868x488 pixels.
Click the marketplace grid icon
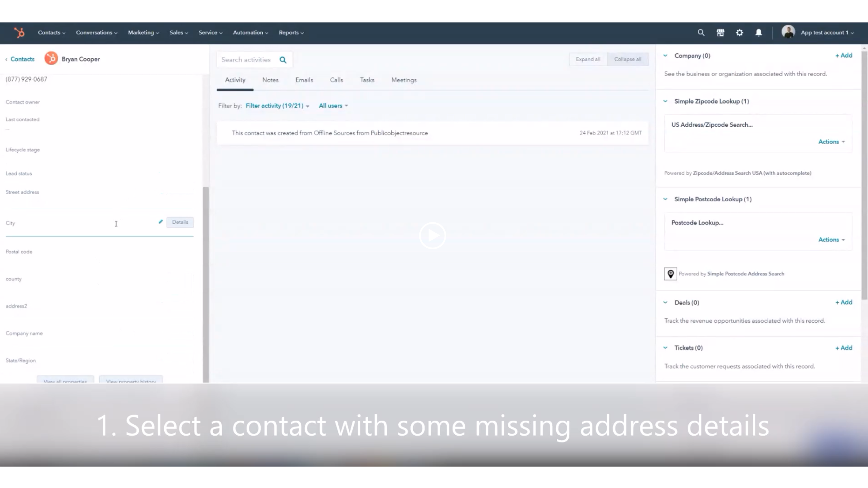click(720, 32)
